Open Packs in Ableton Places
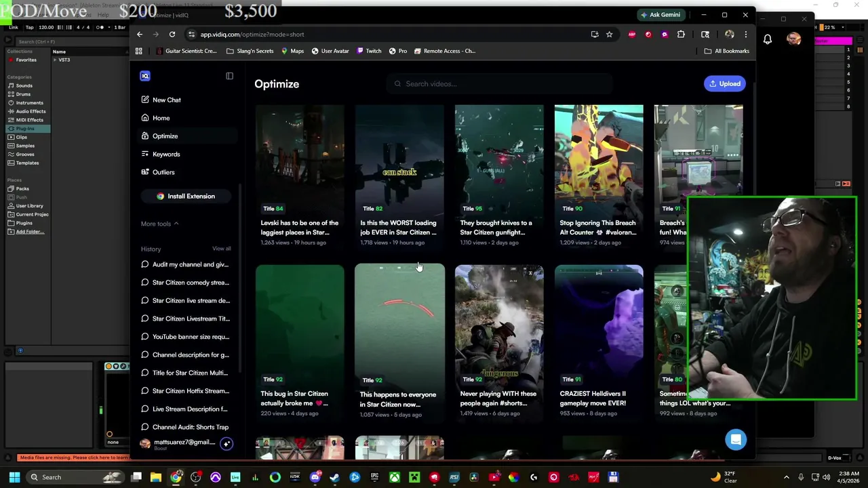This screenshot has height=488, width=868. [22, 188]
